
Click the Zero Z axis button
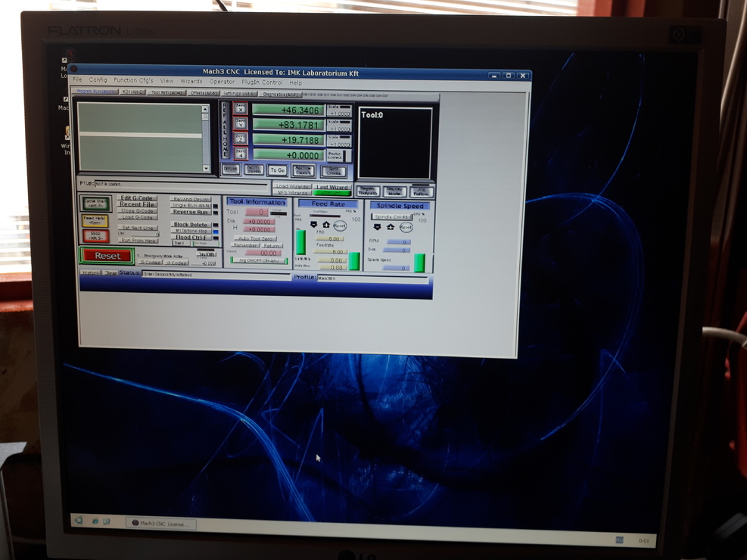coord(240,139)
